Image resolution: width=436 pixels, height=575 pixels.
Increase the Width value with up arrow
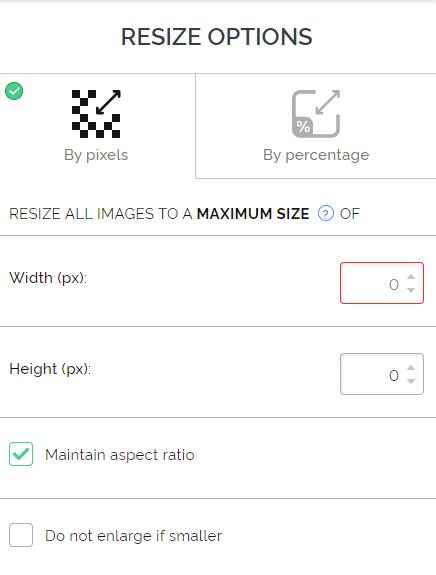411,277
